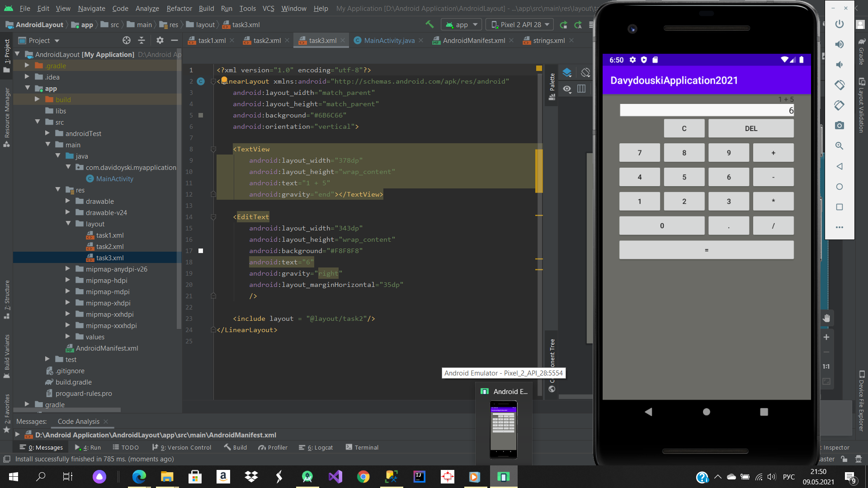This screenshot has width=868, height=488.
Task: Open the Logcat tool window
Action: pyautogui.click(x=316, y=447)
